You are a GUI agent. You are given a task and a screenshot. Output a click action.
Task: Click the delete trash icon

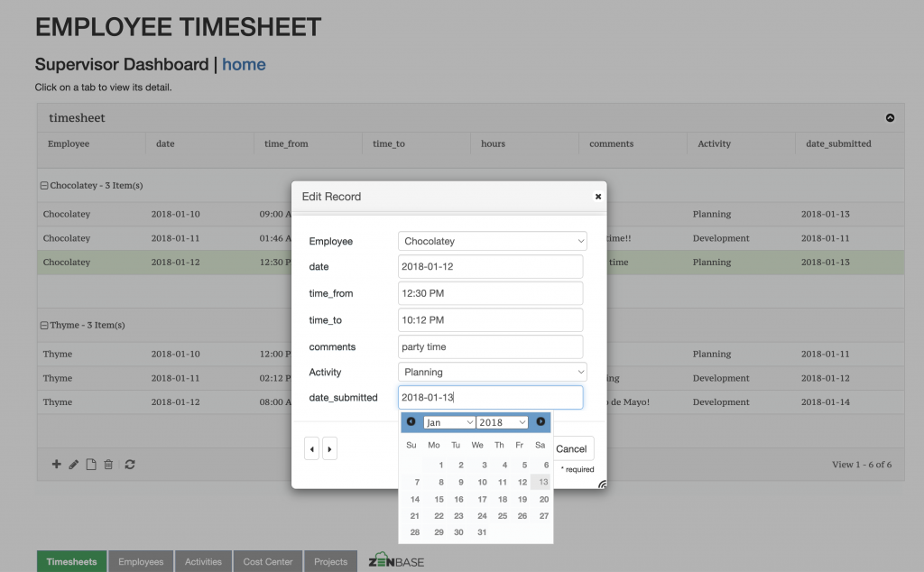(108, 464)
